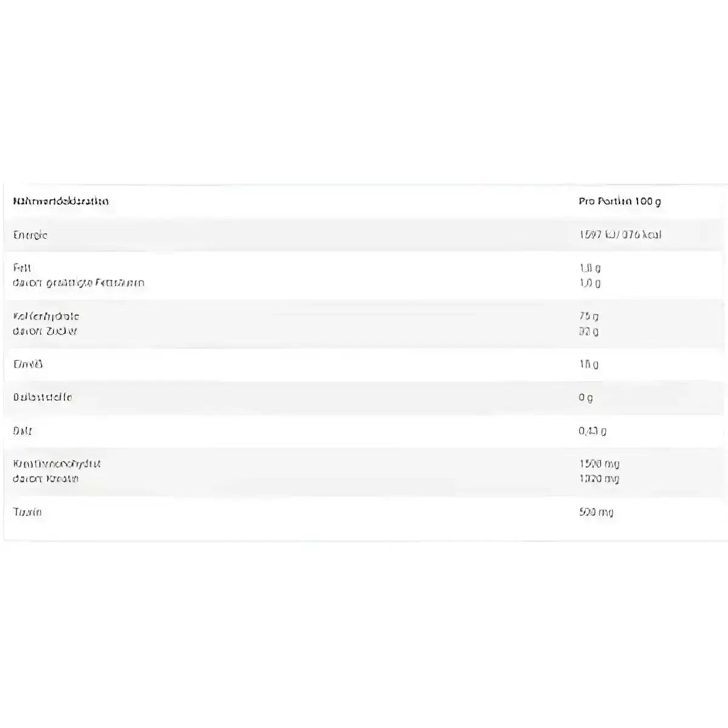The image size is (728, 728).
Task: Click the Energie kJ/kcal value
Action: point(620,235)
